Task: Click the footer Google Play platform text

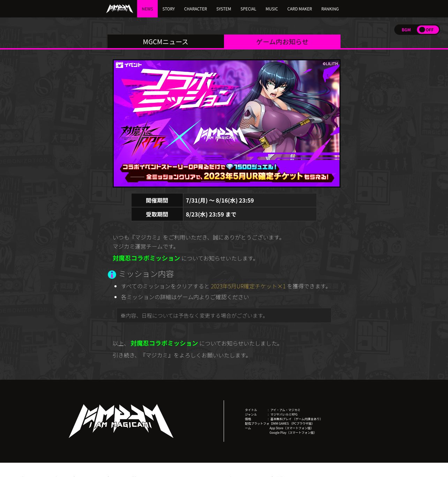Action: 293,433
